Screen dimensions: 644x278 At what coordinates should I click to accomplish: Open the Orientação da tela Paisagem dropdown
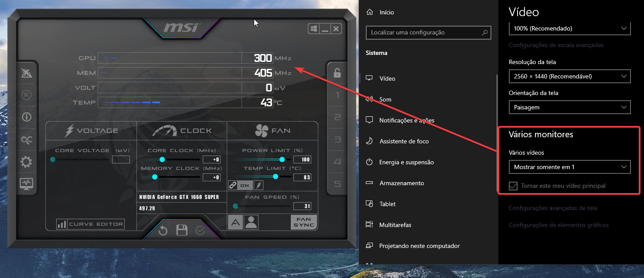569,107
